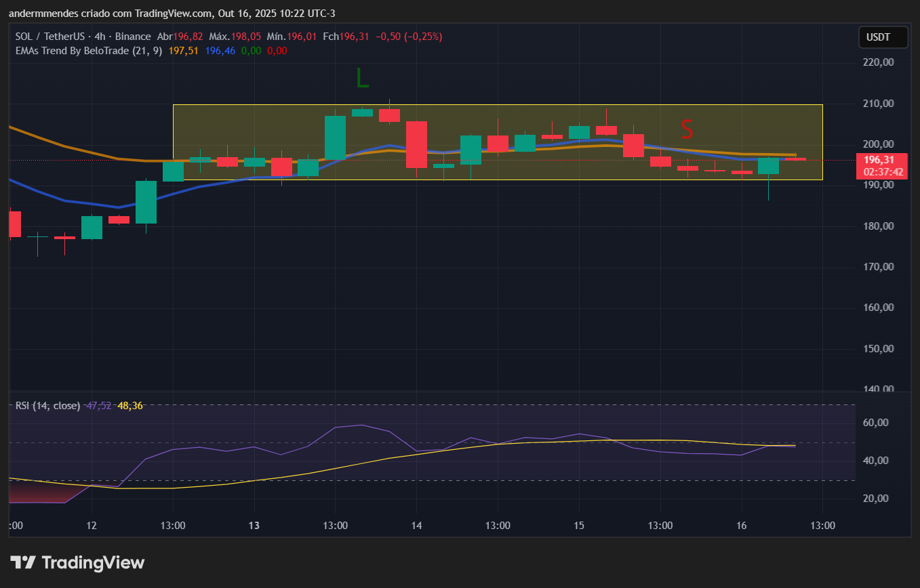The image size is (920, 588).
Task: Click the orange EMA value 197,51
Action: pos(183,50)
